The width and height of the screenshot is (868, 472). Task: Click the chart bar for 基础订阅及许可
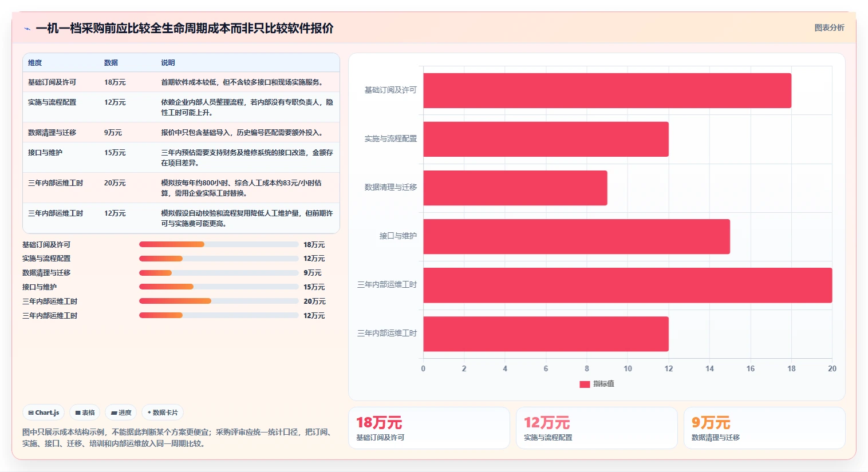[x=607, y=90]
